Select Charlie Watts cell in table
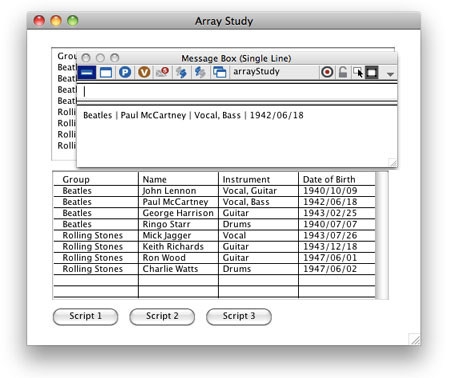Screen dimensions: 454x378 point(178,269)
